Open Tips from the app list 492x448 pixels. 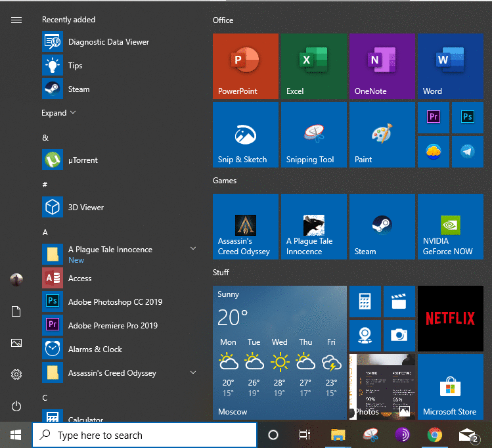click(121, 65)
